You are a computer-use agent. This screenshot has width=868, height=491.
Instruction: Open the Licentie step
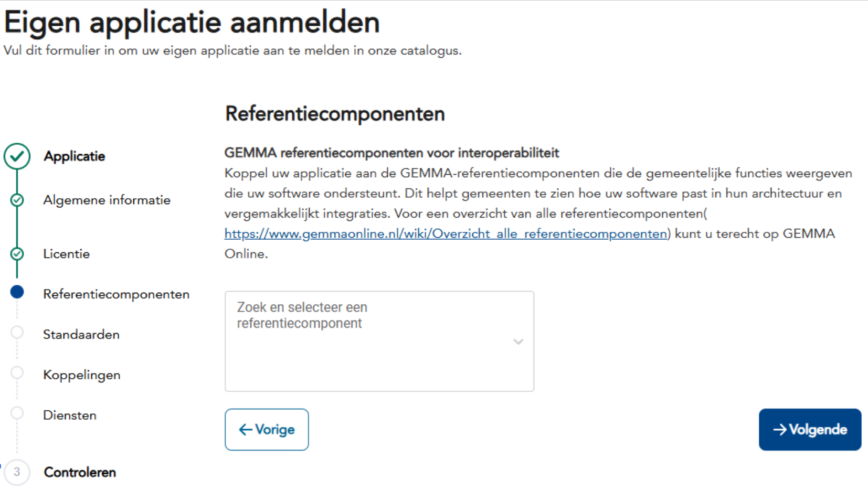coord(67,254)
